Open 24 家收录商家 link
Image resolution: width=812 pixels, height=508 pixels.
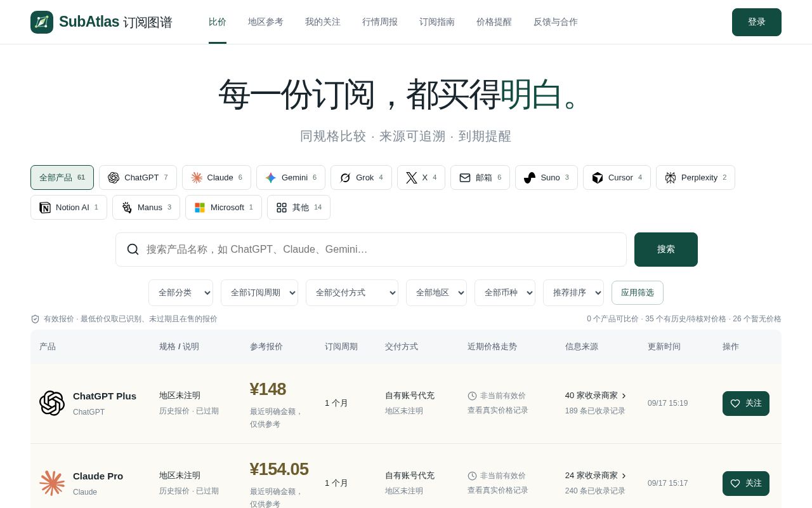pos(596,476)
